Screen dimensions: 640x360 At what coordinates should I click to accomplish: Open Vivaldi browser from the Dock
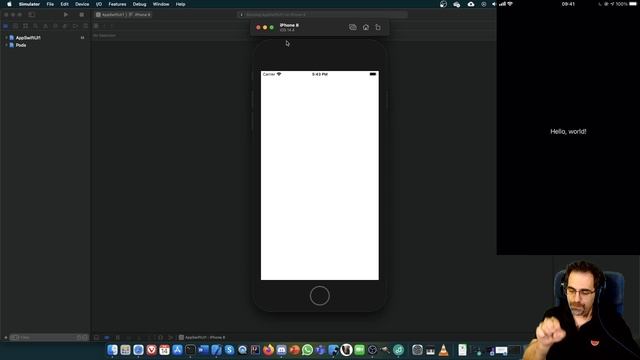(151, 350)
